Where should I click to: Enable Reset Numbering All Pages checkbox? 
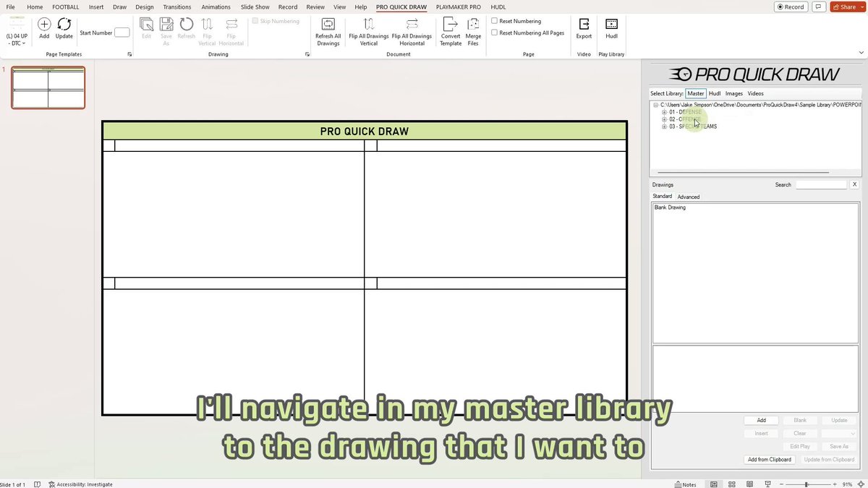point(495,33)
